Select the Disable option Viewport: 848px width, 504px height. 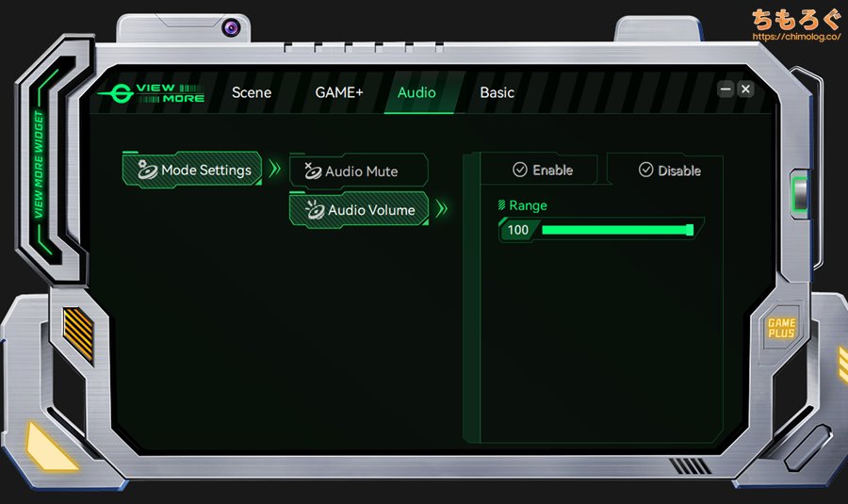tap(668, 171)
